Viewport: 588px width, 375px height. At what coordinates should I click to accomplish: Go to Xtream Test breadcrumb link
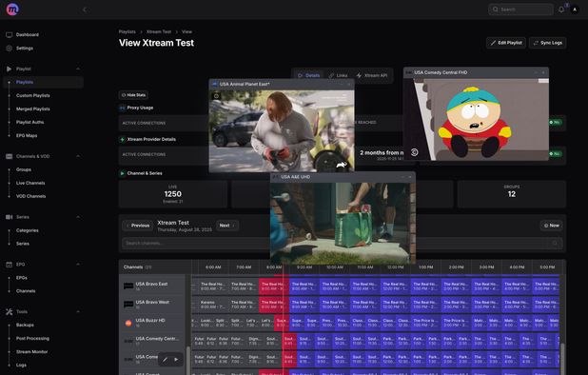click(x=159, y=31)
